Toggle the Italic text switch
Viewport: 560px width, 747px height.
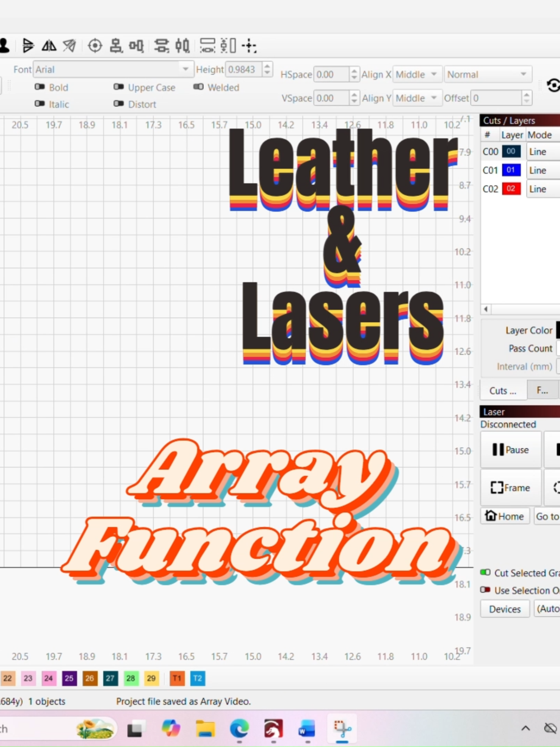(x=40, y=104)
